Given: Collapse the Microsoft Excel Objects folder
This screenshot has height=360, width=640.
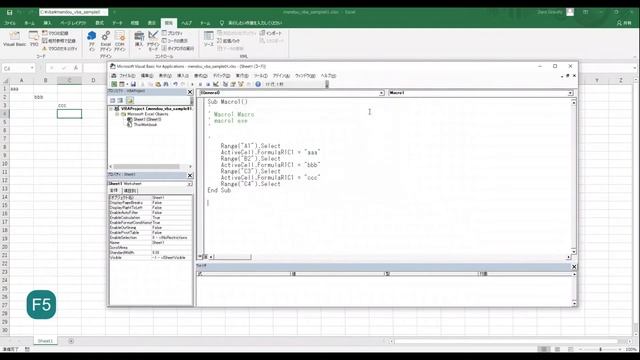Looking at the screenshot, I should tap(117, 114).
